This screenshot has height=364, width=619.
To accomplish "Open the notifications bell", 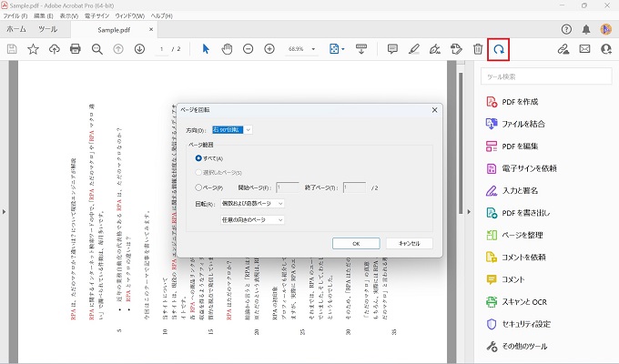I will (x=586, y=29).
